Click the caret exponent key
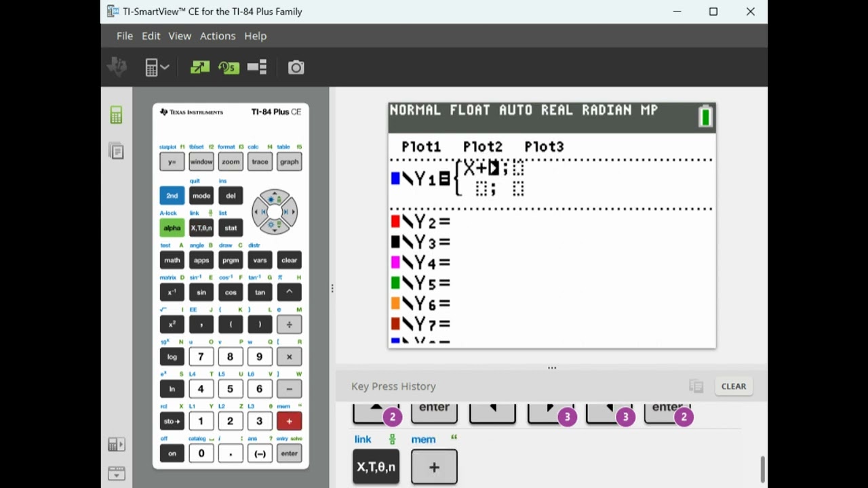Screen dimensions: 868x488 click(289, 292)
